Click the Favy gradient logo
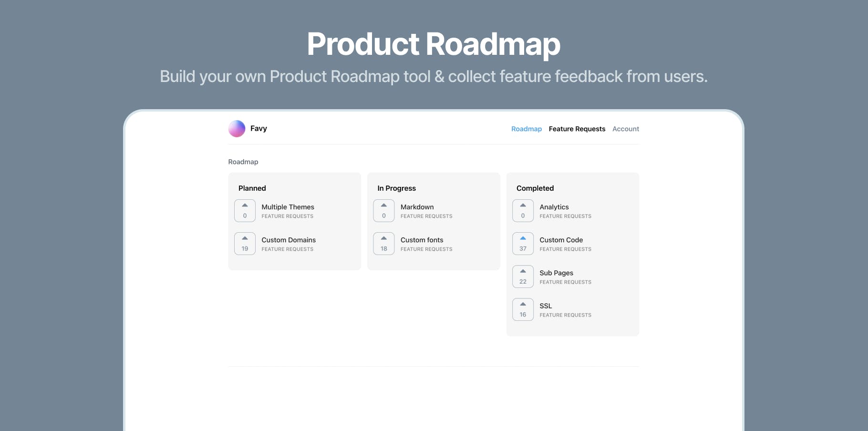The width and height of the screenshot is (868, 431). 237,129
